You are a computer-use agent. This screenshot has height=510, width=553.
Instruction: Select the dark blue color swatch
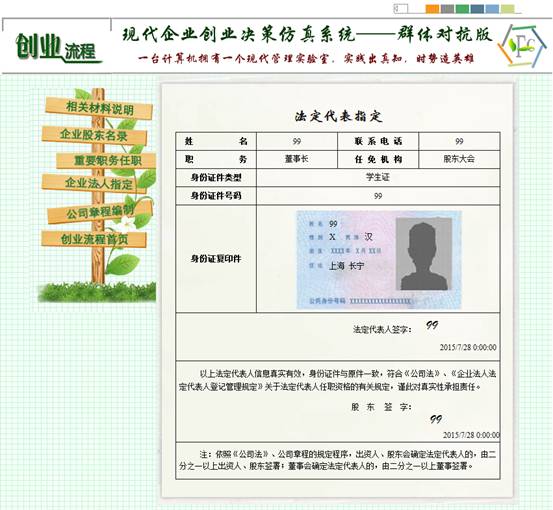pos(477,9)
